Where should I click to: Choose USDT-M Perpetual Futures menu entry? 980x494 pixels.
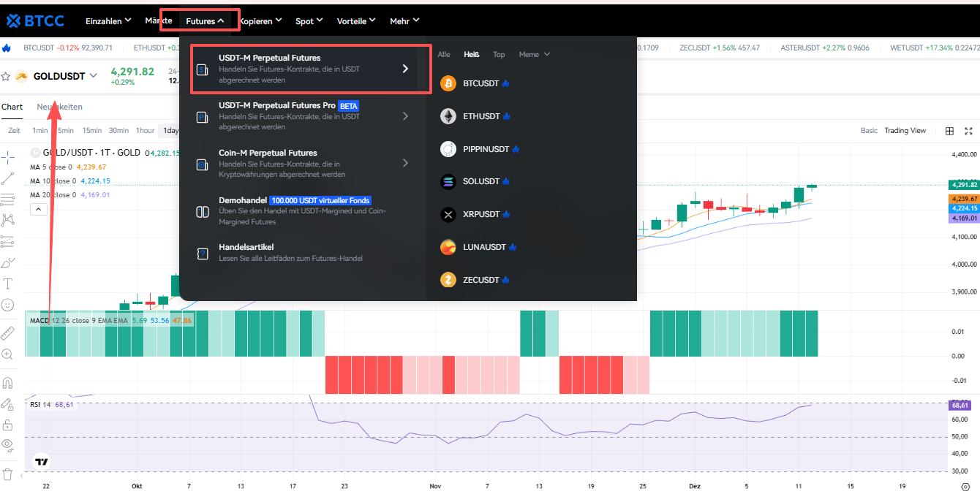tap(311, 69)
